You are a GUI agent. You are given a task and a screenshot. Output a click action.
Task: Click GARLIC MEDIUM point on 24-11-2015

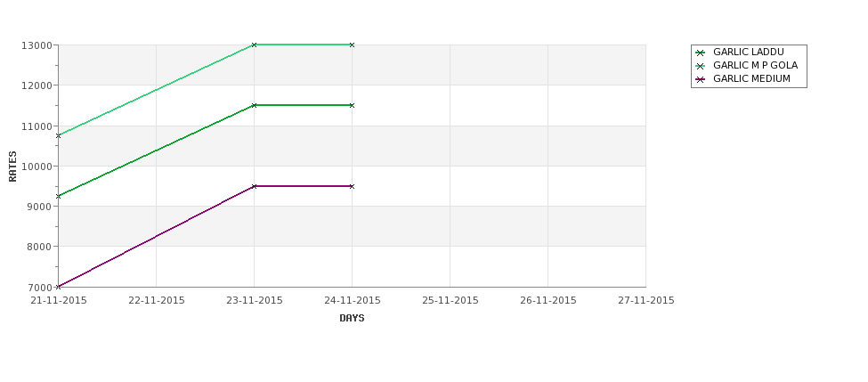pos(352,187)
